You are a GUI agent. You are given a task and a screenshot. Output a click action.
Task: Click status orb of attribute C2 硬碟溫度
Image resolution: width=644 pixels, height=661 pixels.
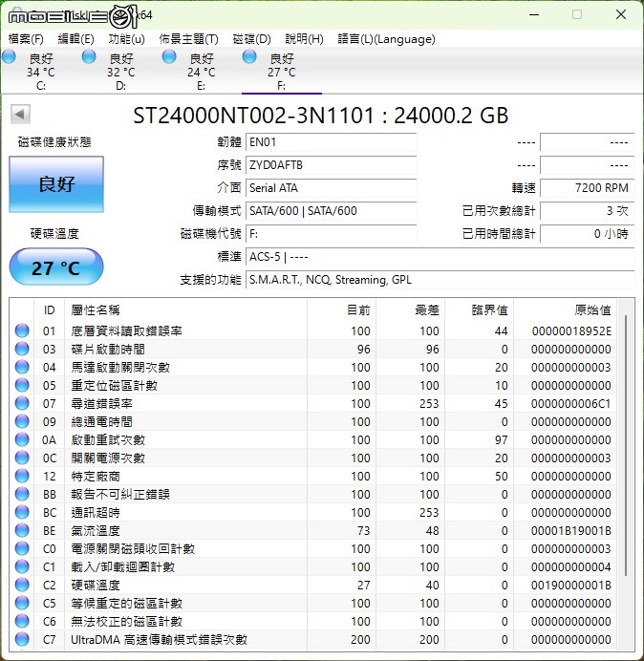tap(22, 585)
